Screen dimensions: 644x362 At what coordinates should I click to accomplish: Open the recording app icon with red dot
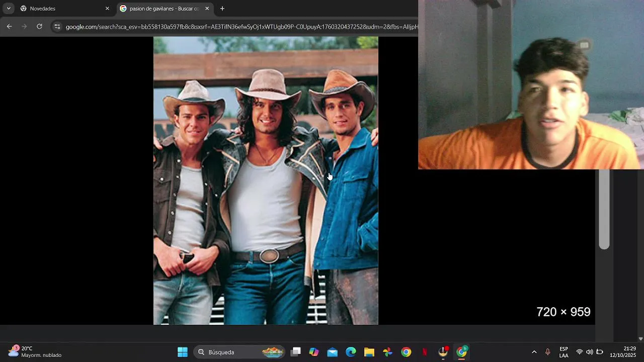coord(443,352)
